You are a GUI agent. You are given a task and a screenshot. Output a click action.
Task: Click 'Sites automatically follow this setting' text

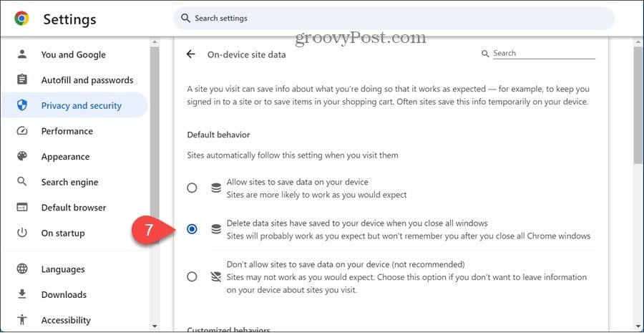pos(293,155)
